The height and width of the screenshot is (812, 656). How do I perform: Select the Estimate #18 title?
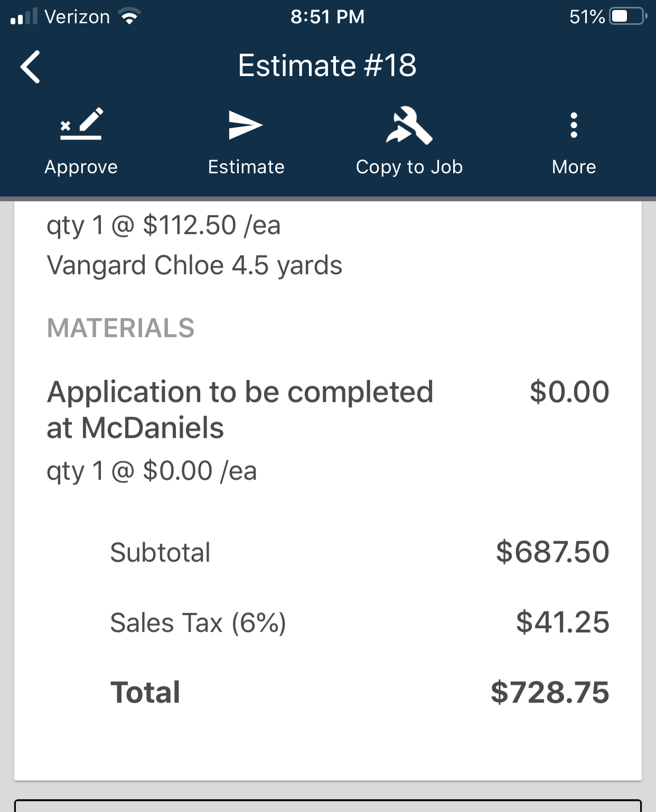[327, 66]
